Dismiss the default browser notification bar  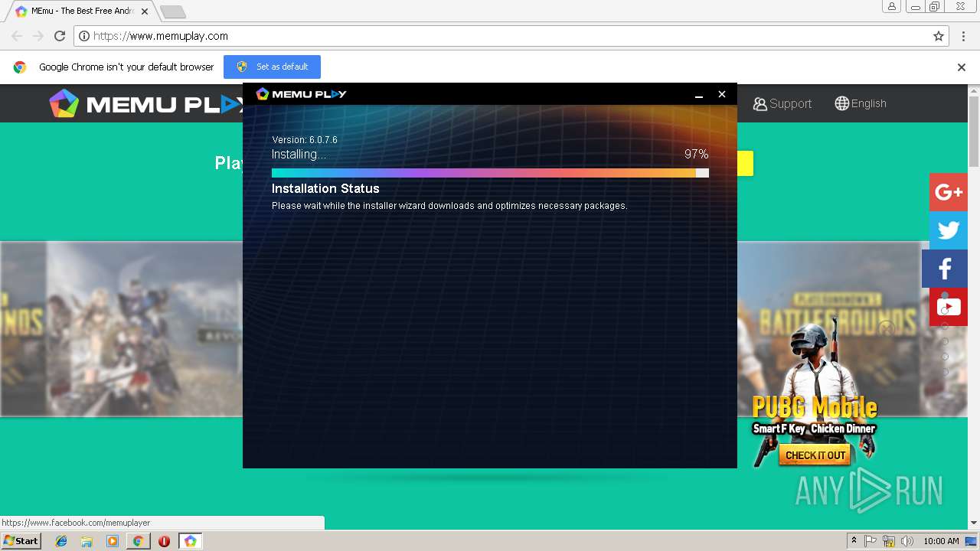click(962, 67)
